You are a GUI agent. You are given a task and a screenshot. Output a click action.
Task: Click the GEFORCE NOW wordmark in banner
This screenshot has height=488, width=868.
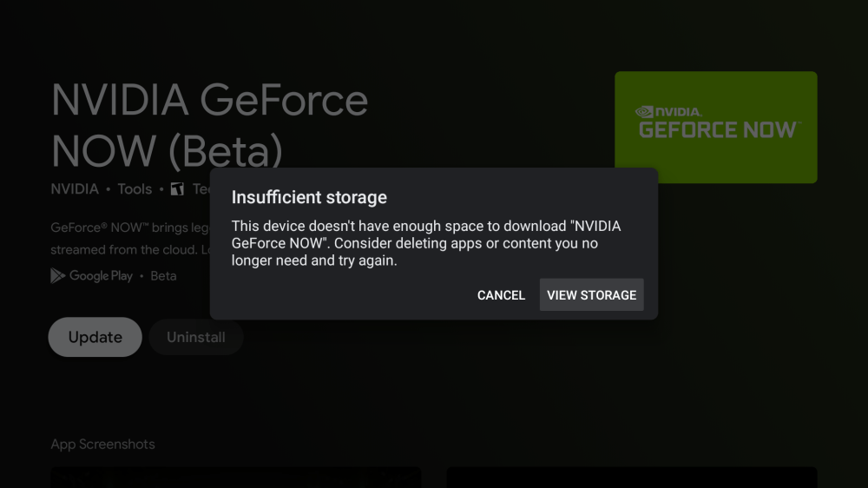(x=718, y=130)
